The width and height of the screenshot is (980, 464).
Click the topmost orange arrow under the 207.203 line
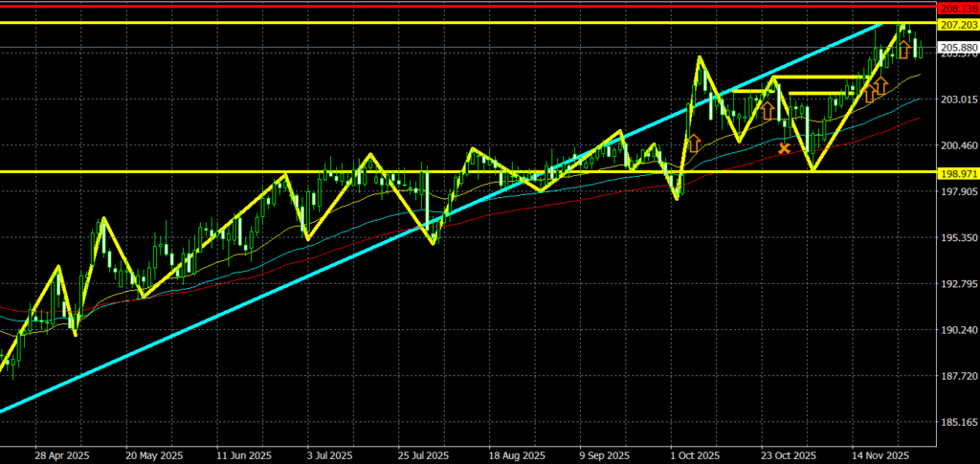point(902,49)
